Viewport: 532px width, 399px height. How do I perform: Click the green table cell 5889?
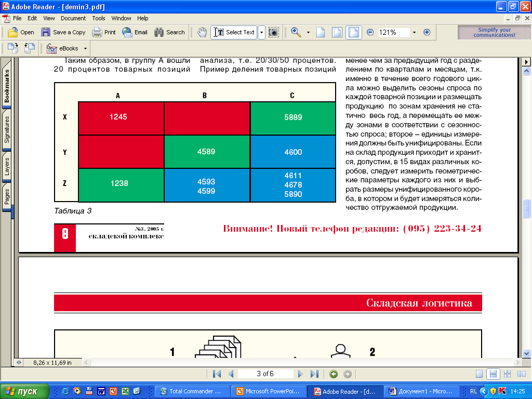tap(293, 118)
